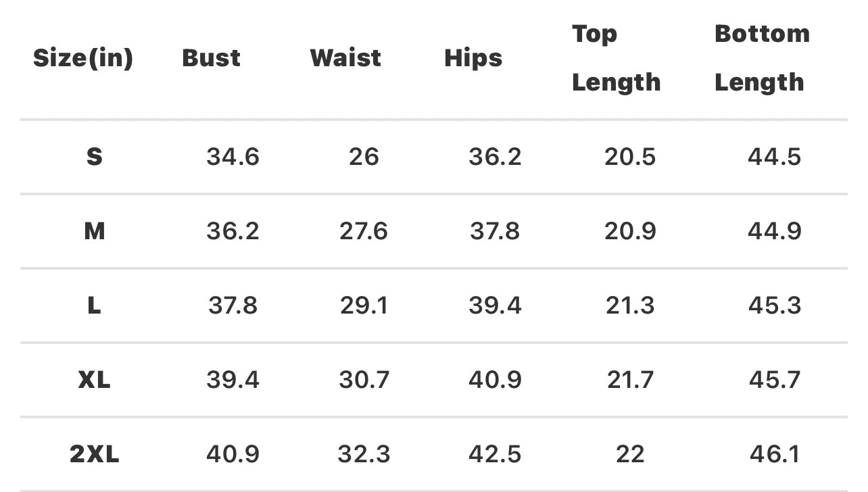Click the 39.4 hips value for L
Viewport: 868px width, 492px height.
click(x=495, y=305)
